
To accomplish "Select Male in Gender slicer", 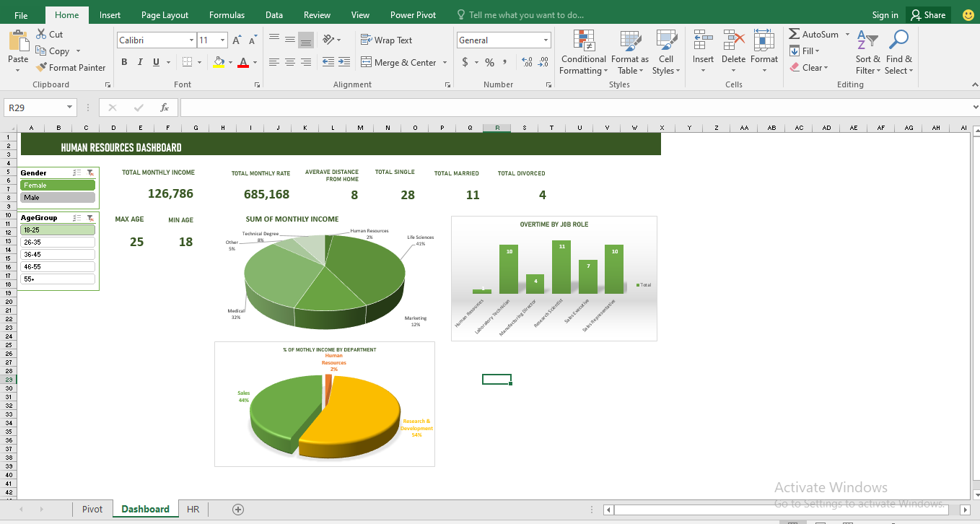I will click(58, 198).
